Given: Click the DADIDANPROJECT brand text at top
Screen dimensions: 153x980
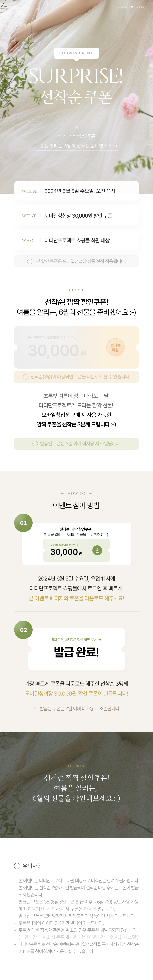Looking at the screenshot, I should [x=131, y=7].
